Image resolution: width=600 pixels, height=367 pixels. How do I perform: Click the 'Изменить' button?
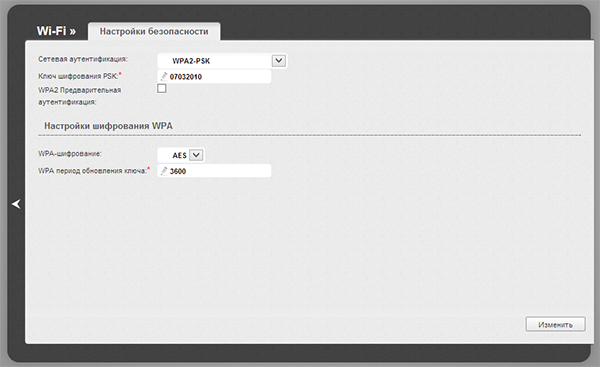tap(555, 325)
